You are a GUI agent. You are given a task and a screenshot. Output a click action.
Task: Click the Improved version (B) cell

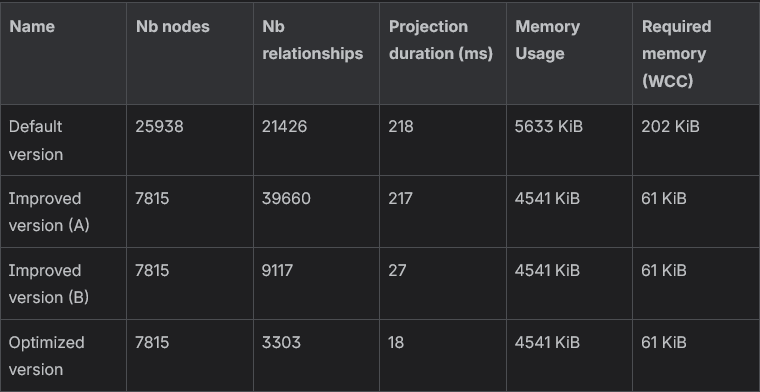pos(49,283)
